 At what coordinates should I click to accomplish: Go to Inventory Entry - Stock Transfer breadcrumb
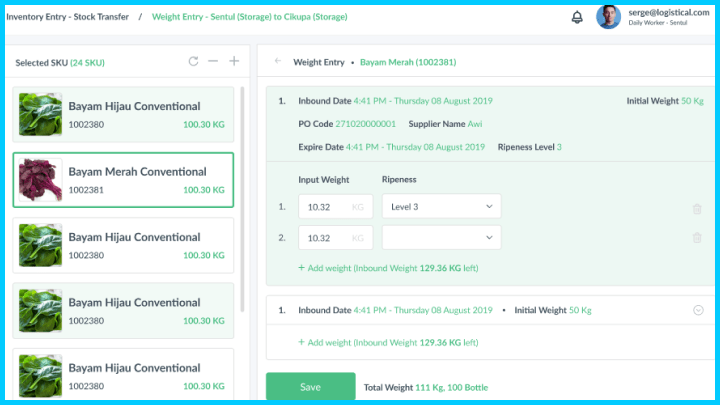[x=68, y=17]
